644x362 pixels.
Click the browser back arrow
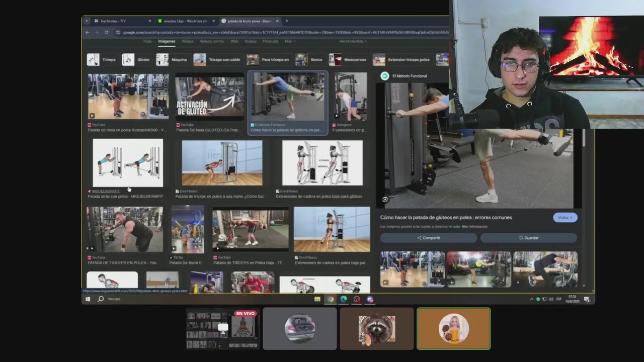click(x=87, y=32)
